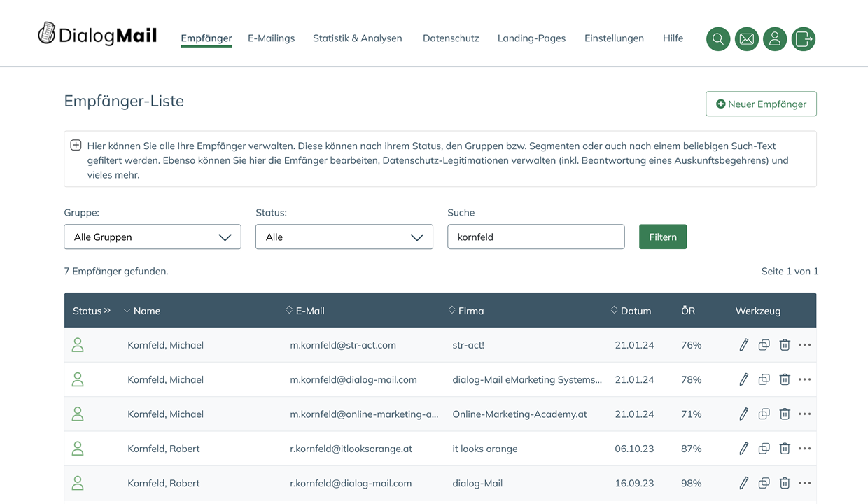Focus the Suche field containing kornfeld
This screenshot has width=868, height=504.
[536, 237]
